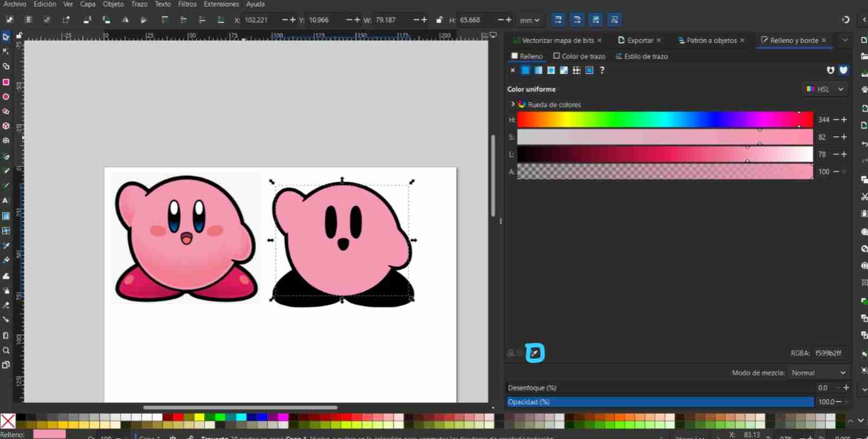Select the Rectangle tool
This screenshot has width=868, height=439.
(x=6, y=82)
